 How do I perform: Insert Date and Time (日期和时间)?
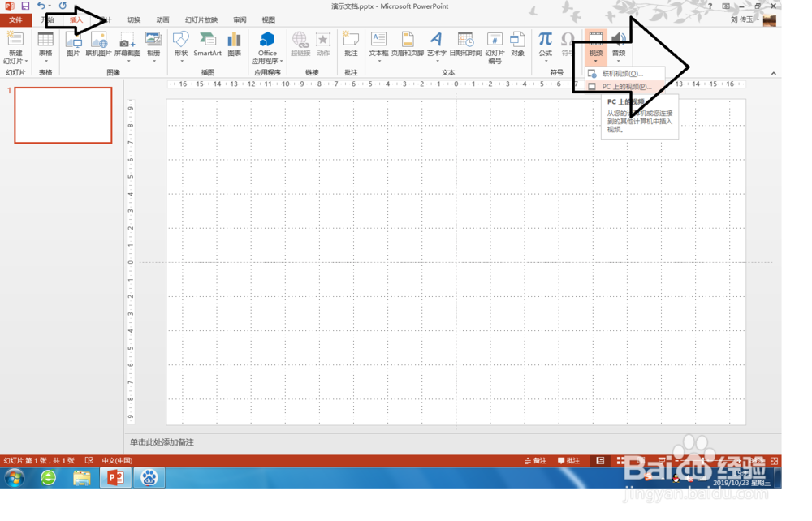pyautogui.click(x=465, y=45)
